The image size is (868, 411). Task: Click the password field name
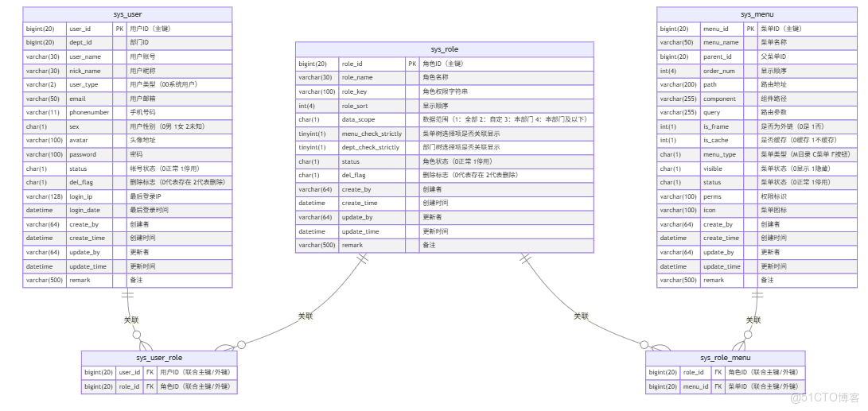click(83, 154)
